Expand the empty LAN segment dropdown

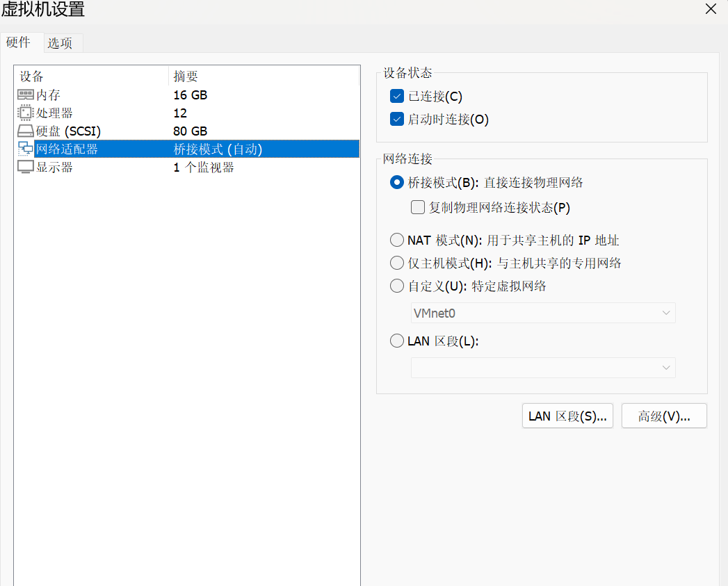(x=543, y=368)
